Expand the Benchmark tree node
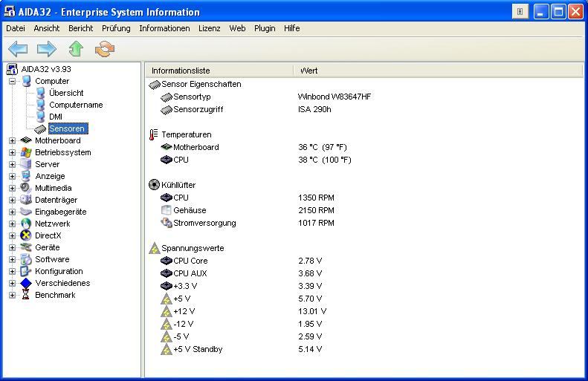Image resolution: width=588 pixels, height=381 pixels. click(x=13, y=295)
